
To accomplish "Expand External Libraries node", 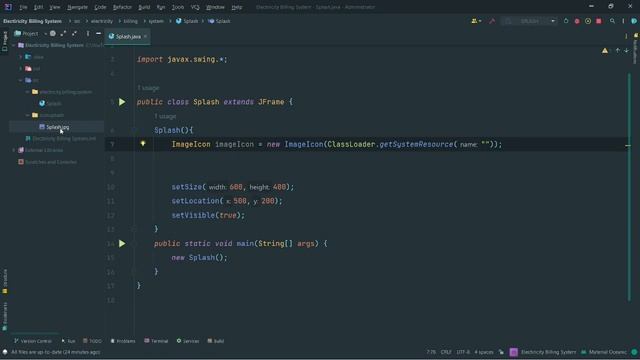I will click(x=14, y=150).
